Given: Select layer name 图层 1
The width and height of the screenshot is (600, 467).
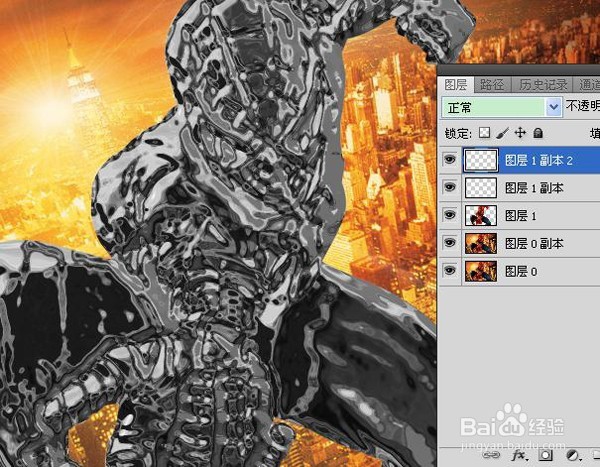Looking at the screenshot, I should pos(521,216).
